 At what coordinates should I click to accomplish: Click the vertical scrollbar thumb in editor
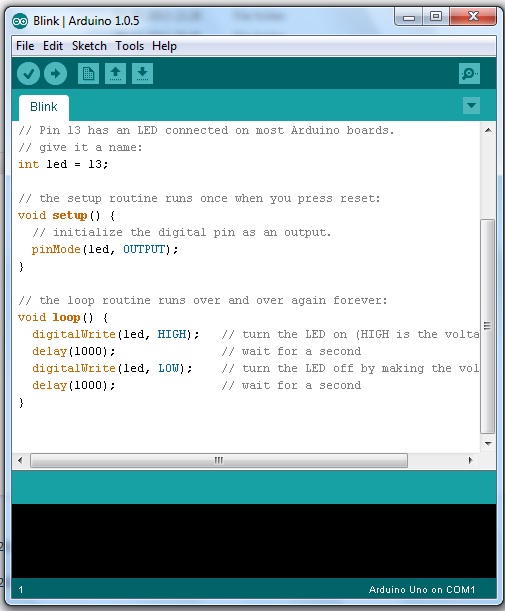coord(487,326)
